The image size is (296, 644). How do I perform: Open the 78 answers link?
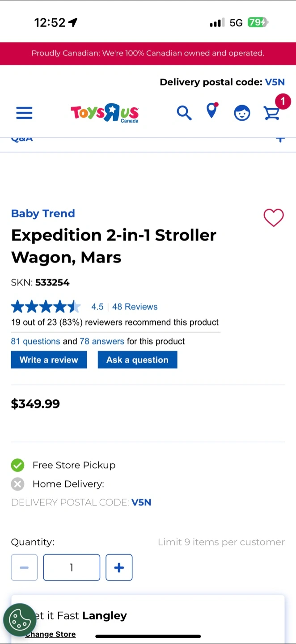point(101,341)
